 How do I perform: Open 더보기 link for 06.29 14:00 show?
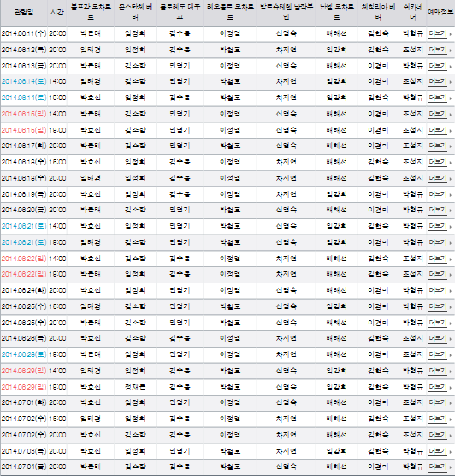438,371
